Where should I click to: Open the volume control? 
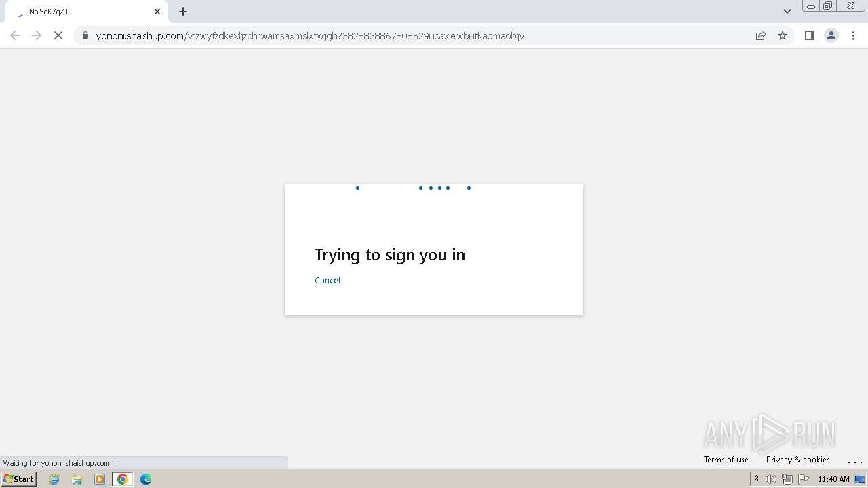click(x=771, y=479)
